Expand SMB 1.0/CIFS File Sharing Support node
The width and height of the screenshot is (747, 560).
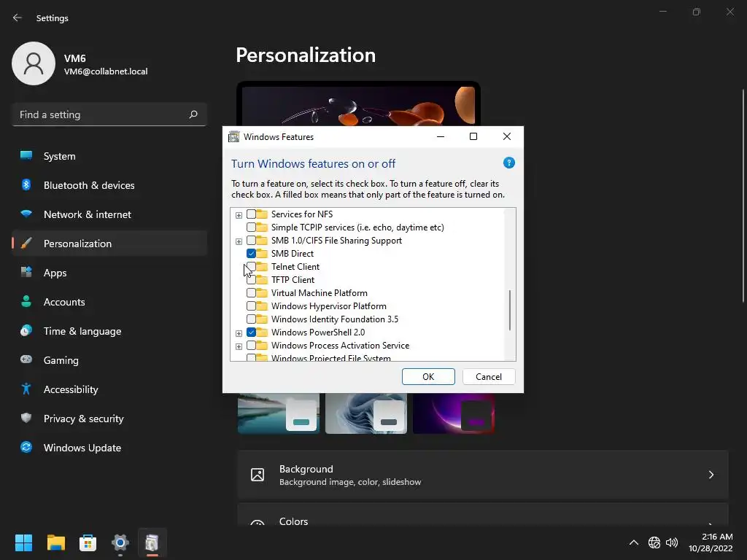239,241
